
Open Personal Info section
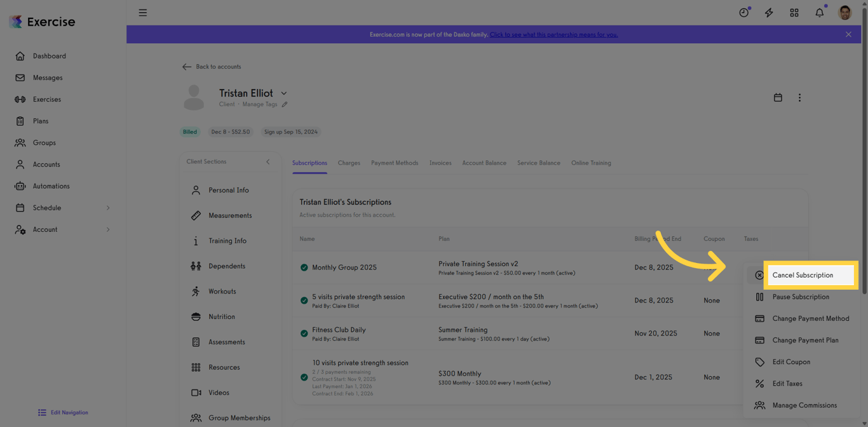pos(229,190)
